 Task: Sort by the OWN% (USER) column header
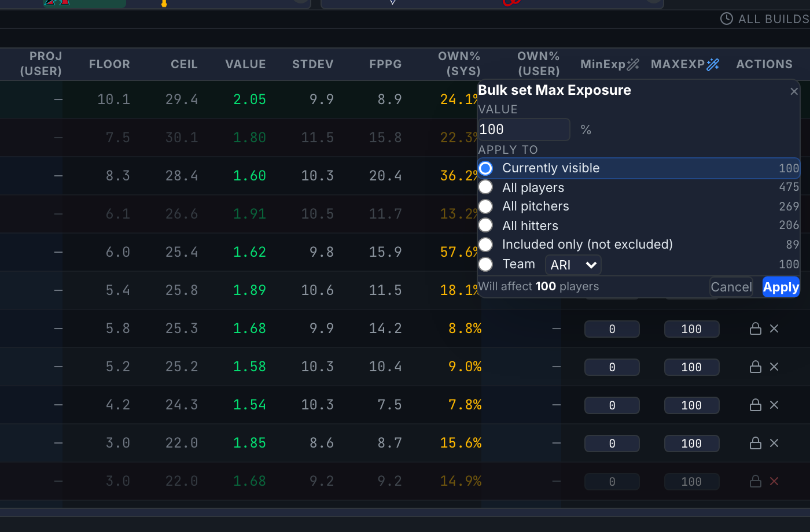point(539,64)
